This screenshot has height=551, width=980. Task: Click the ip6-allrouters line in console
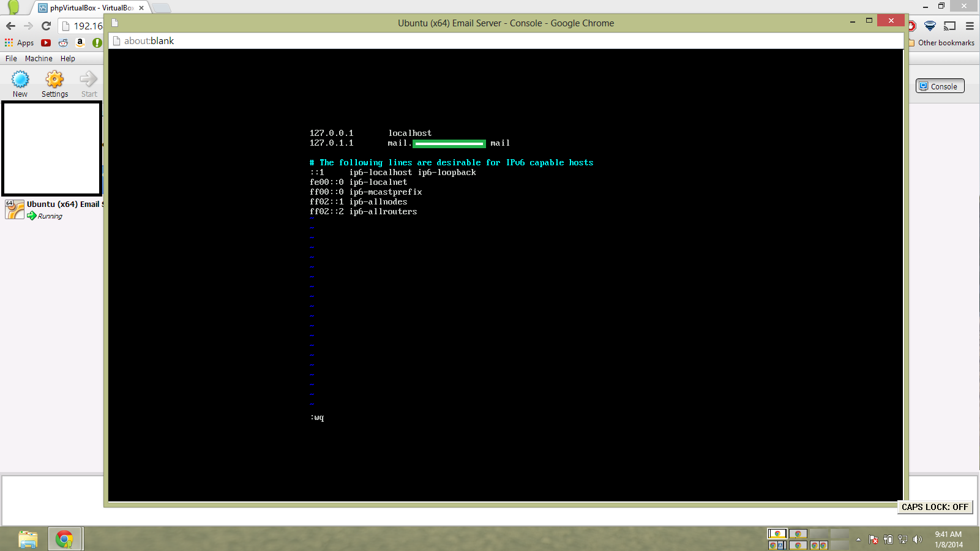click(x=363, y=211)
